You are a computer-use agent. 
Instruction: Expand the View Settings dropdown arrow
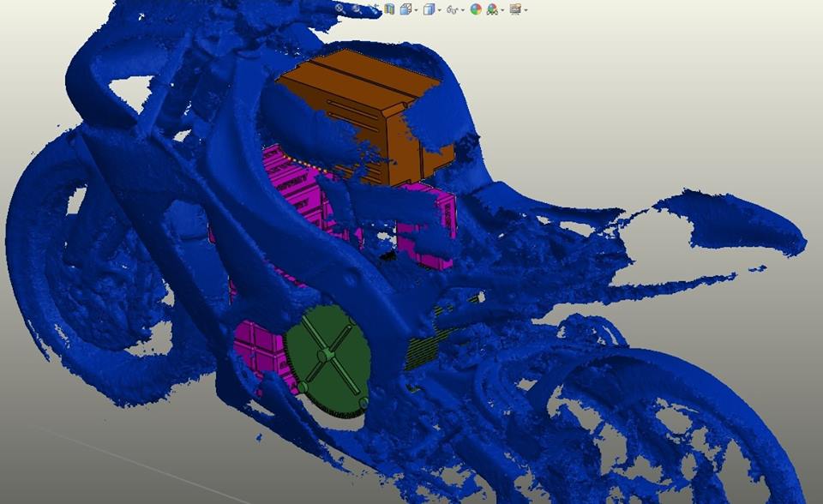[526, 10]
